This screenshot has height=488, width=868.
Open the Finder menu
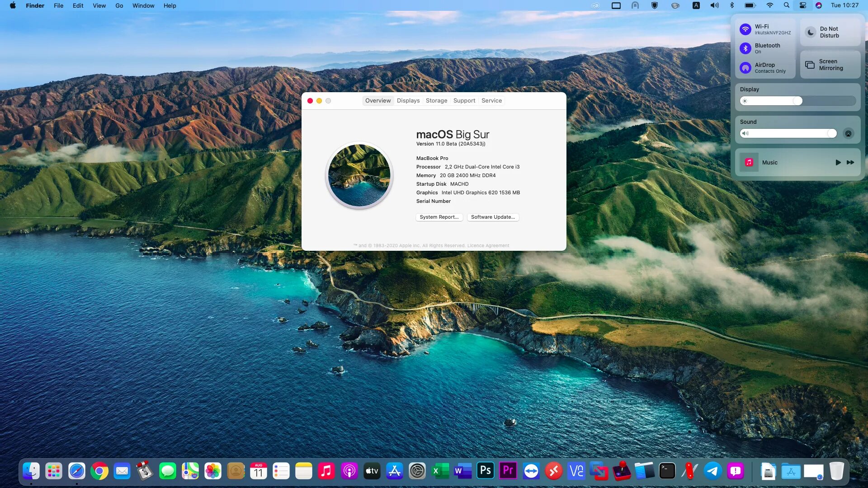(x=35, y=5)
